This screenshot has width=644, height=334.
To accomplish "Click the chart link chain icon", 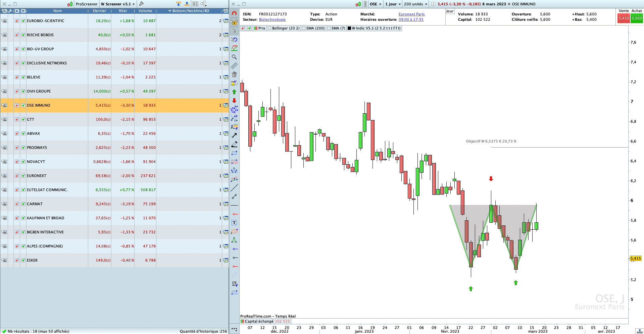I will [365, 4].
